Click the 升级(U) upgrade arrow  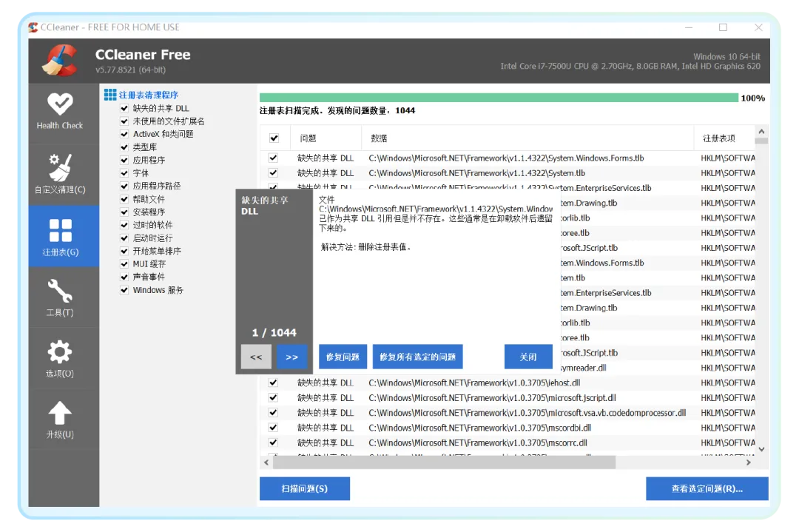(60, 420)
